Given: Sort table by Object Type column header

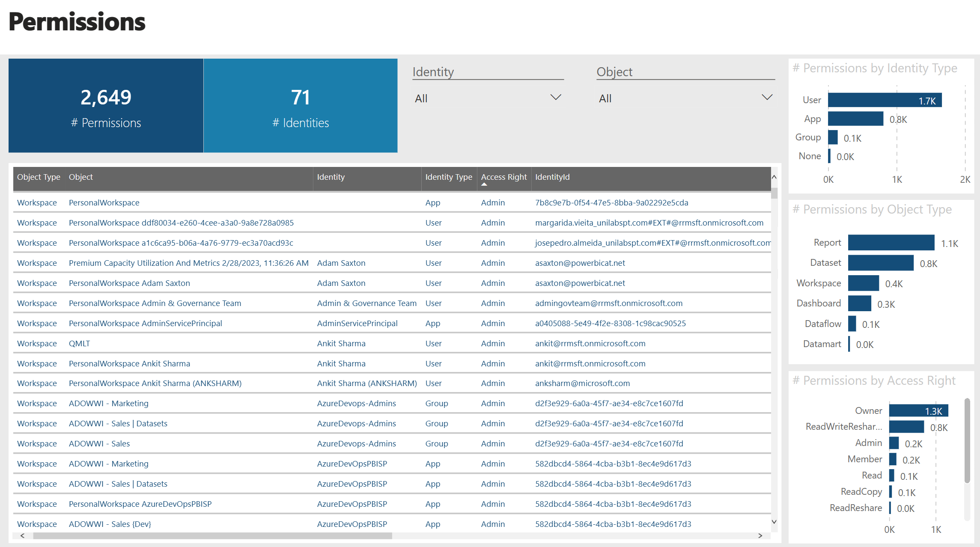Looking at the screenshot, I should tap(39, 177).
